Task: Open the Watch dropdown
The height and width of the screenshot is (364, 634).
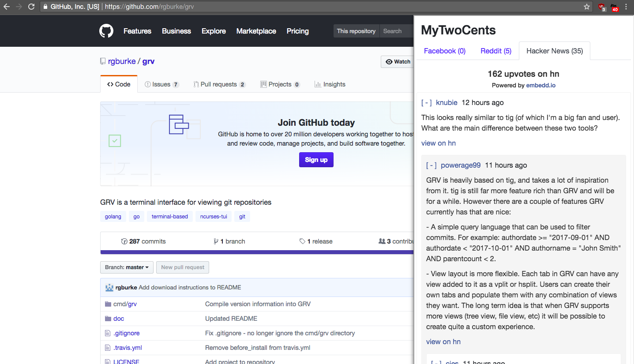Action: point(398,62)
